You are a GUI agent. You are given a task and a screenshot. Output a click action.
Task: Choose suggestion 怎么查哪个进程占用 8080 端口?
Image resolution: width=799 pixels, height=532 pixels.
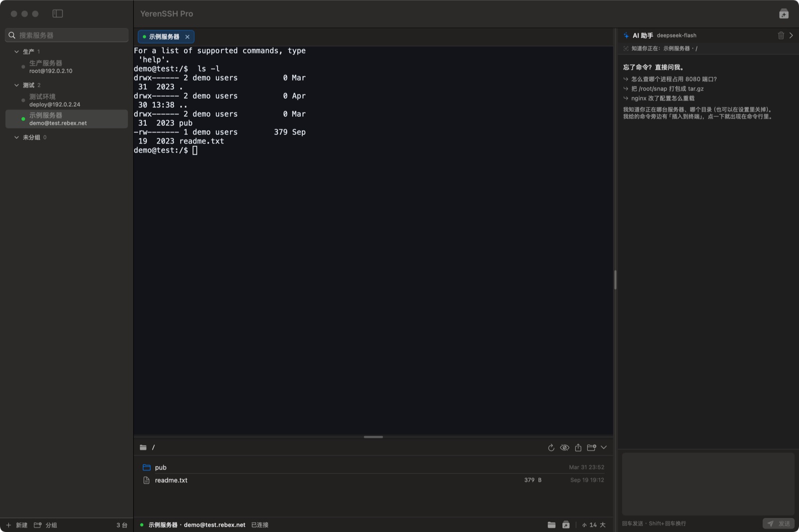(x=674, y=79)
